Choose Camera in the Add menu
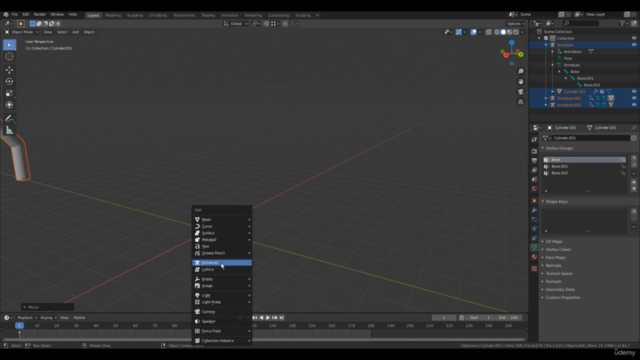The image size is (640, 360). tap(222, 311)
